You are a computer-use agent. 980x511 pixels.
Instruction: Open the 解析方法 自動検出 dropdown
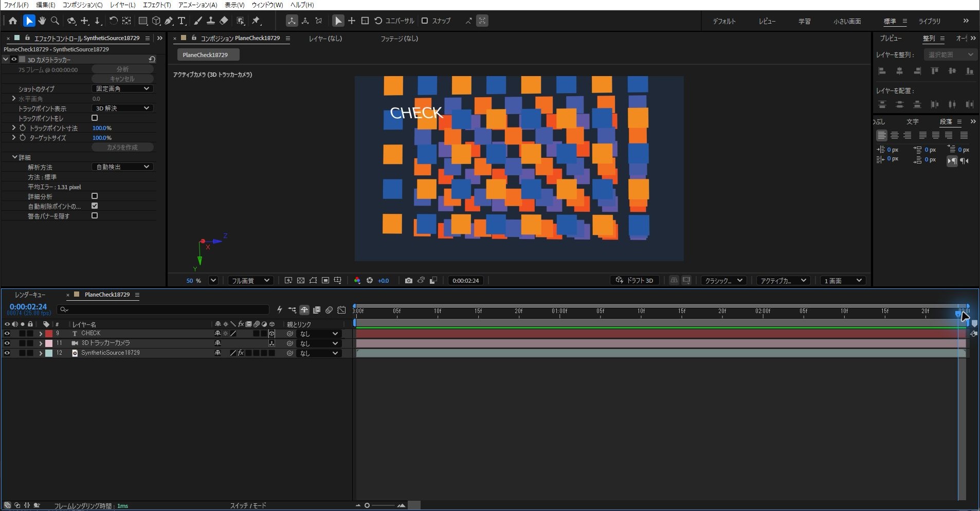tap(122, 167)
